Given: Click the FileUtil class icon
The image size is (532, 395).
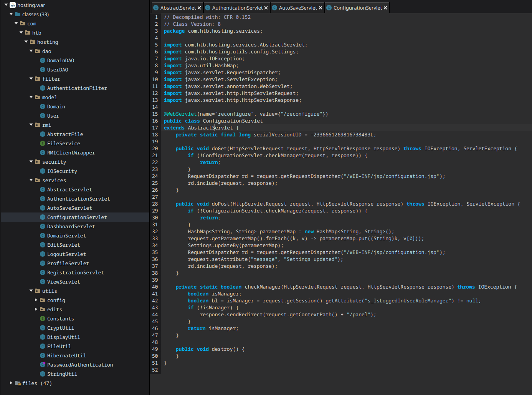Looking at the screenshot, I should point(43,346).
